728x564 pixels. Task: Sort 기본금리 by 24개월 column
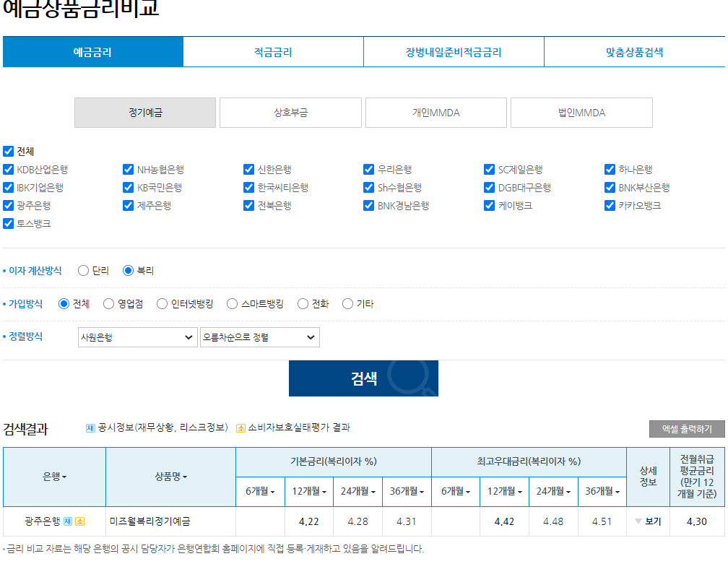pyautogui.click(x=358, y=491)
